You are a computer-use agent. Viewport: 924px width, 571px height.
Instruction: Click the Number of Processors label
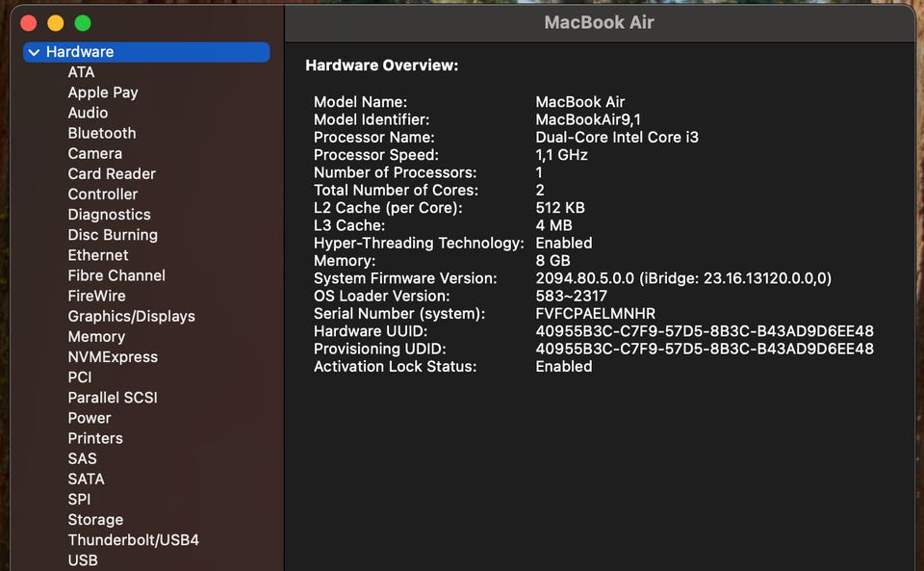pos(395,172)
